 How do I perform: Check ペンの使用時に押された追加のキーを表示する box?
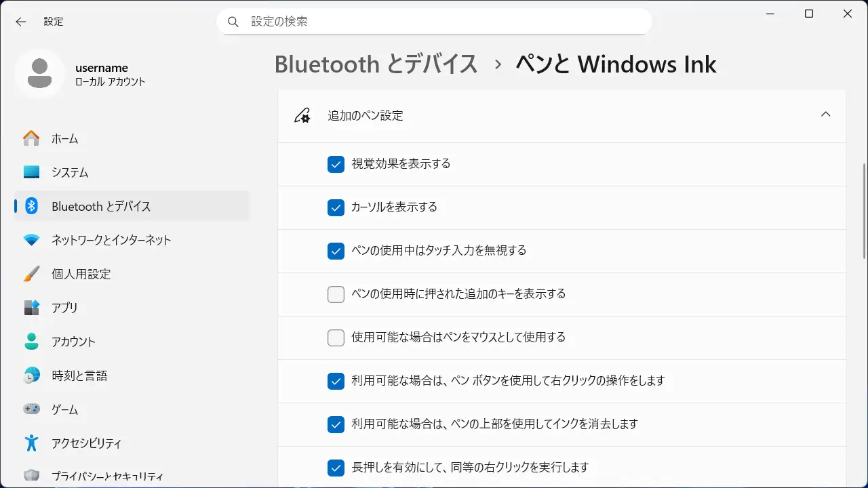tap(336, 294)
